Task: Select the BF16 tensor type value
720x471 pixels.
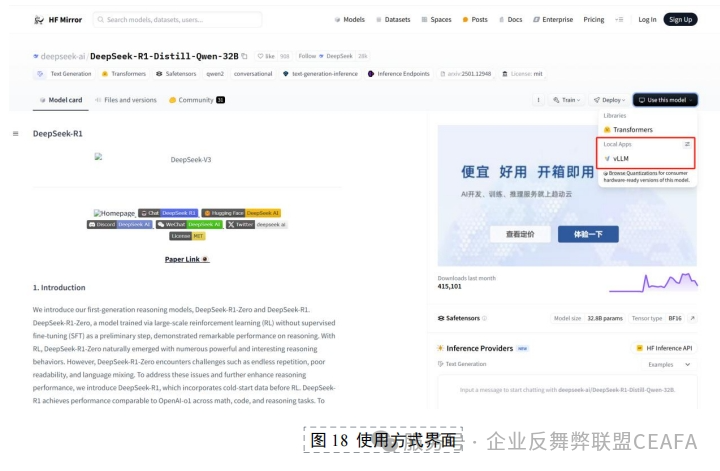Action: point(675,318)
